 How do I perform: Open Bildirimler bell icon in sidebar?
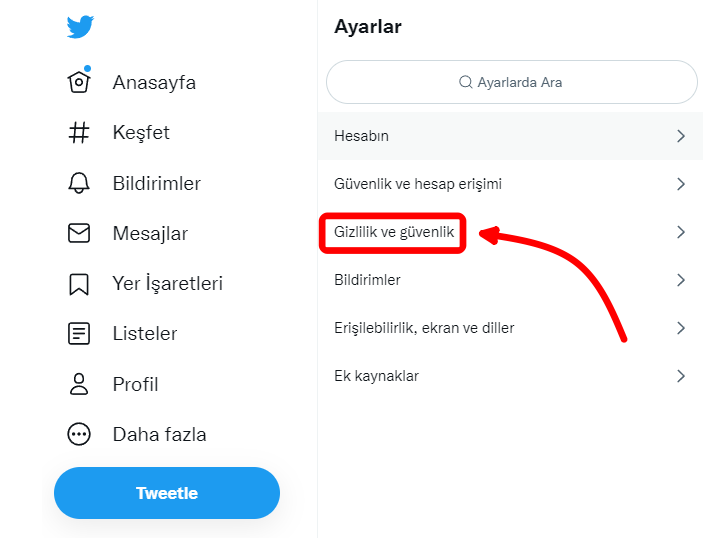tap(79, 183)
